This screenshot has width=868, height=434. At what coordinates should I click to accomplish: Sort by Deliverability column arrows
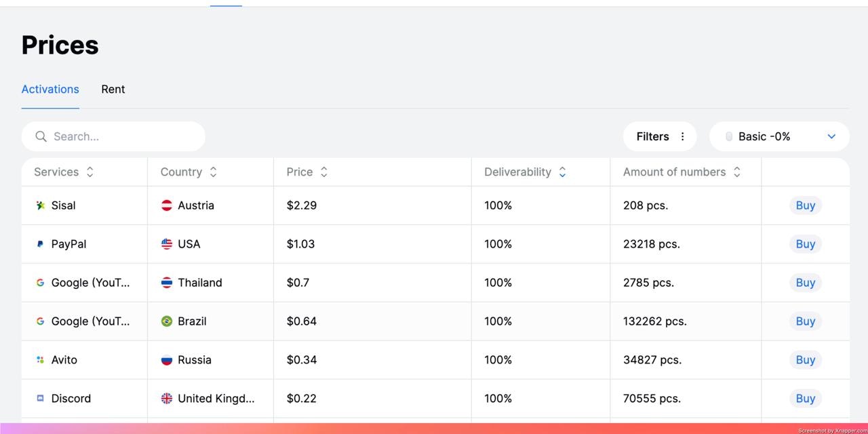(562, 172)
